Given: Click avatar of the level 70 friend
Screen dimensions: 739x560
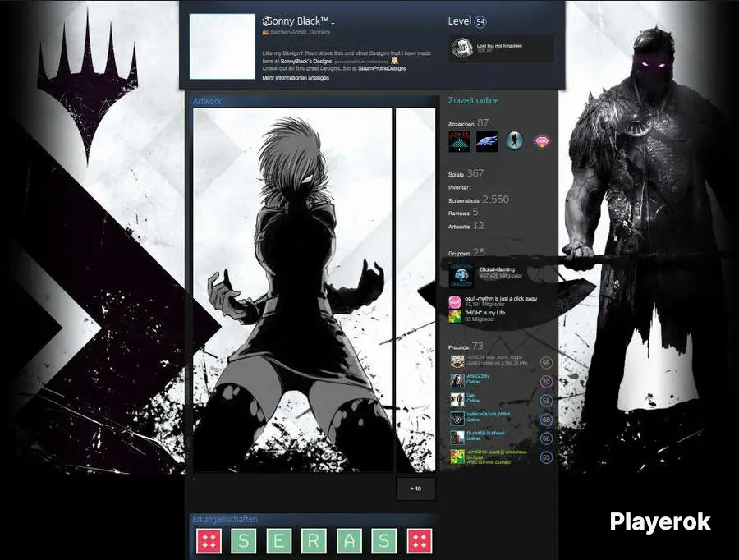Looking at the screenshot, I should 457,381.
